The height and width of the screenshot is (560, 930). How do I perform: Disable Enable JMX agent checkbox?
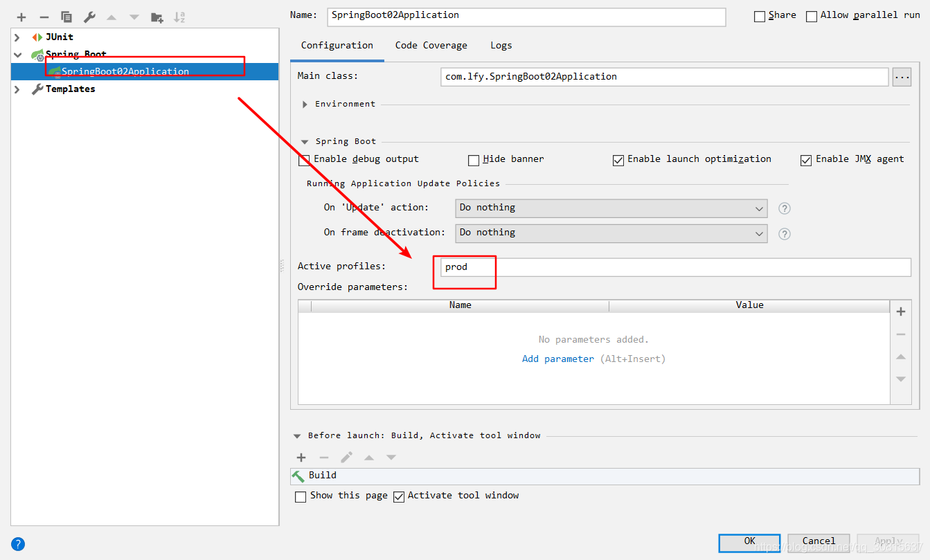[806, 160]
